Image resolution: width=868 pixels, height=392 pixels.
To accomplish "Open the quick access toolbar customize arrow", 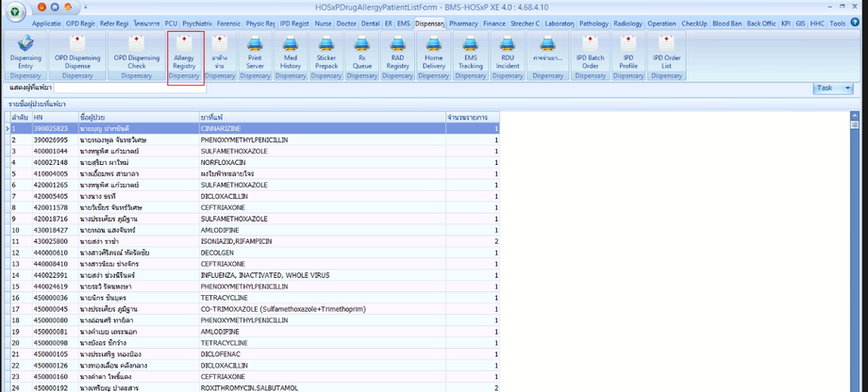I will [x=85, y=8].
